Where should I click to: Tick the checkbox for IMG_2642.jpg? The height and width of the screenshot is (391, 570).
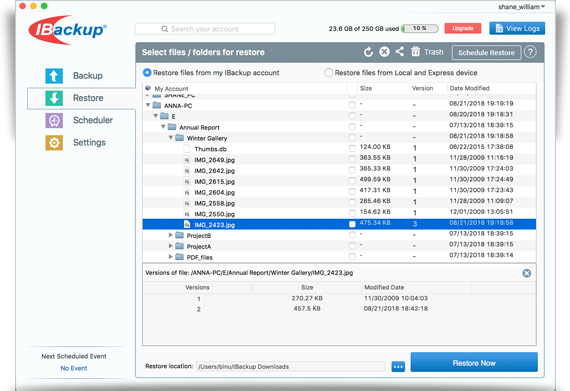pos(352,170)
